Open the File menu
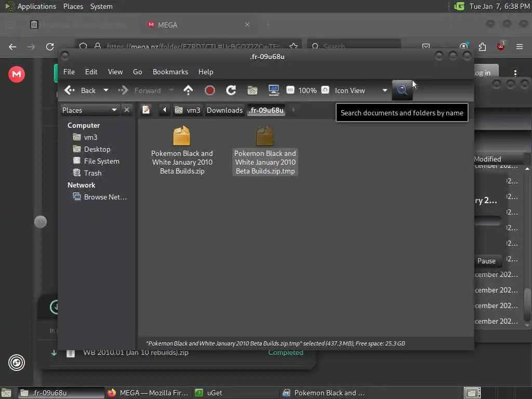532x399 pixels. [x=69, y=72]
